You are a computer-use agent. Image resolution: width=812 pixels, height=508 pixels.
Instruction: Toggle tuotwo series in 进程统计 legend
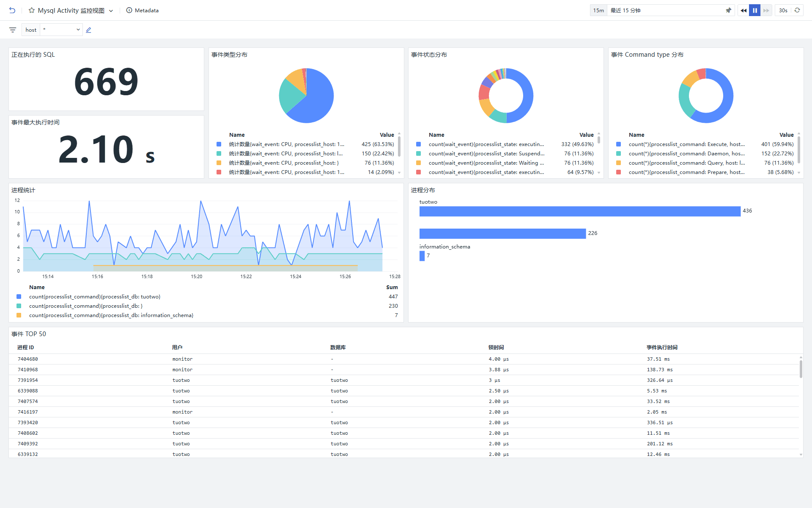click(95, 297)
